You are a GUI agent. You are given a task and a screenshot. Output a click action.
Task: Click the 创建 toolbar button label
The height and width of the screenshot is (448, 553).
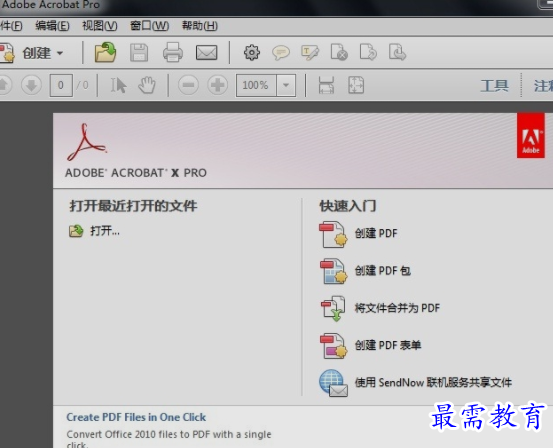click(x=37, y=53)
